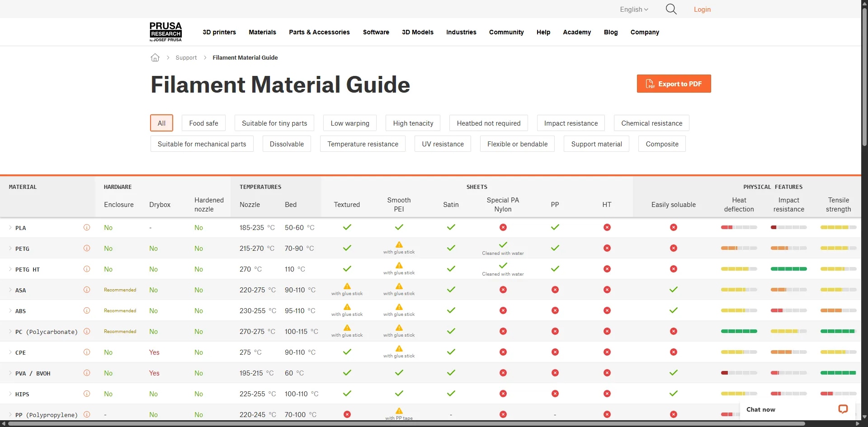Show ABS info icon details
868x427 pixels.
87,310
